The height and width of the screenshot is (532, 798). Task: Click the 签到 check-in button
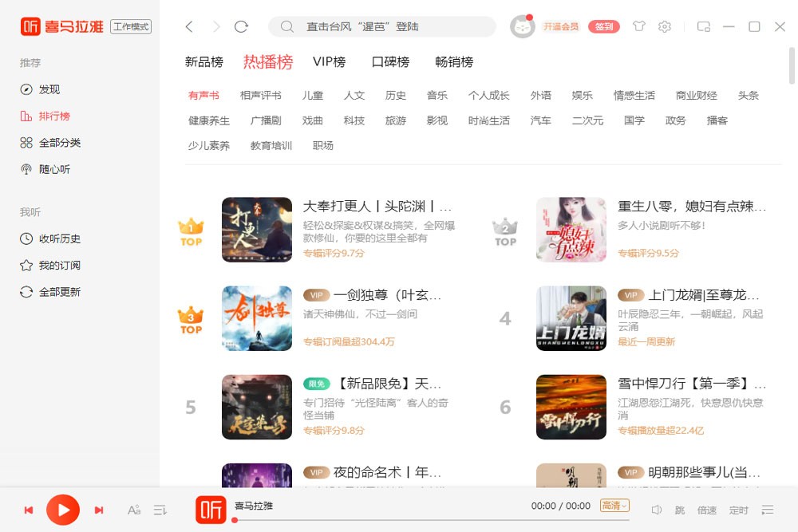point(604,26)
